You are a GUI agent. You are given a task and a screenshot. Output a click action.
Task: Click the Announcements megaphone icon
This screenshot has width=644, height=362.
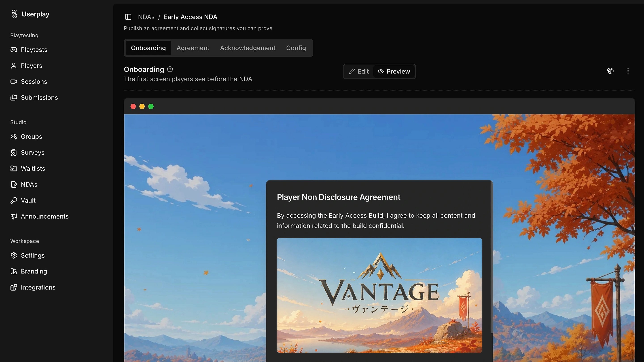(x=14, y=216)
